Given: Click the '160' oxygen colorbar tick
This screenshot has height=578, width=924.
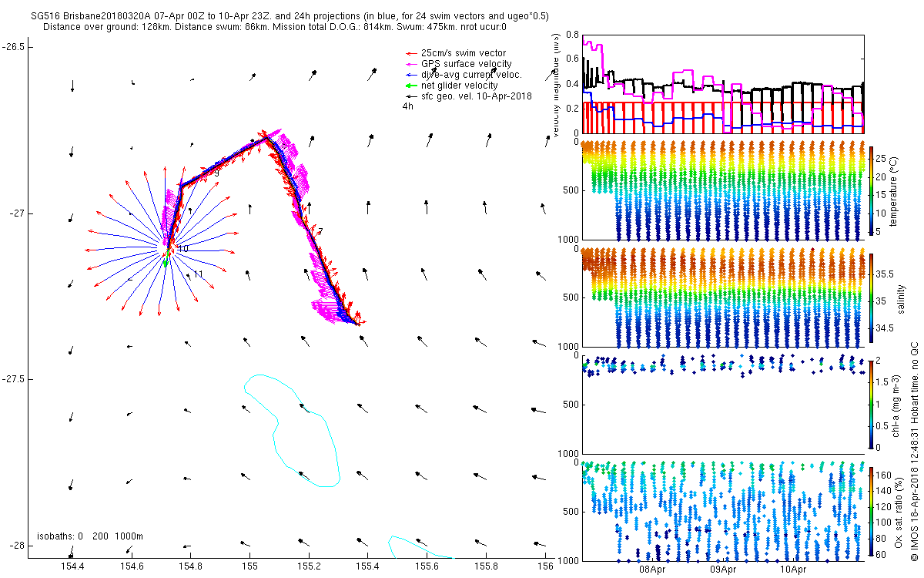Looking at the screenshot, I should 885,476.
